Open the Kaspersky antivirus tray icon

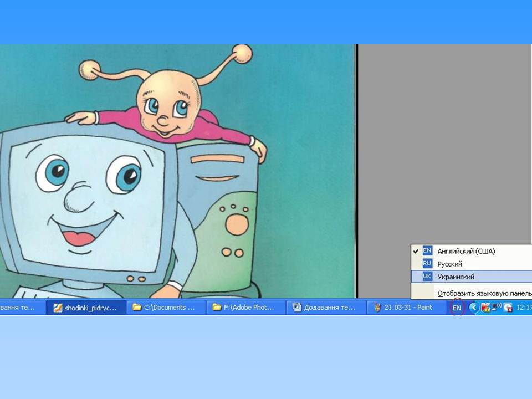tap(485, 308)
